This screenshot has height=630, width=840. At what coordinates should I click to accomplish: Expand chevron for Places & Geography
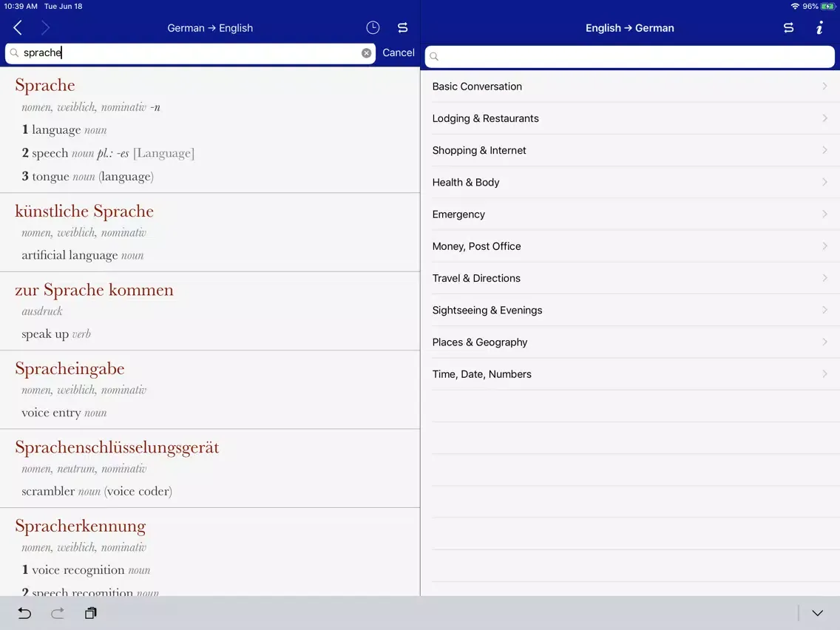pyautogui.click(x=824, y=342)
